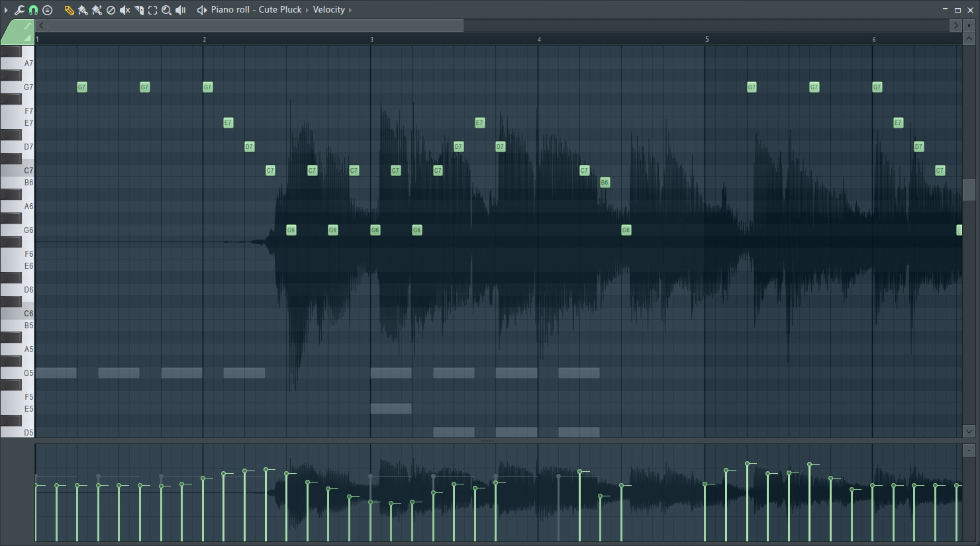The width and height of the screenshot is (980, 546).
Task: Click the vertical scrollbar up arrow
Action: [969, 39]
